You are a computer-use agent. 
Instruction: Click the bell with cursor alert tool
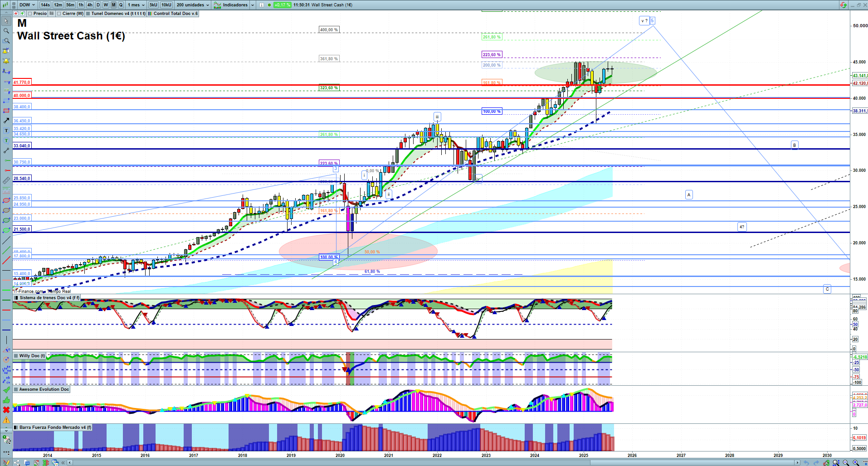(6, 51)
